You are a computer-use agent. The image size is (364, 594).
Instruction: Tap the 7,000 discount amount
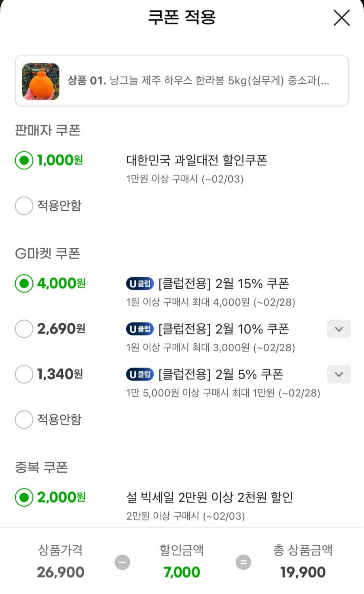point(182,572)
